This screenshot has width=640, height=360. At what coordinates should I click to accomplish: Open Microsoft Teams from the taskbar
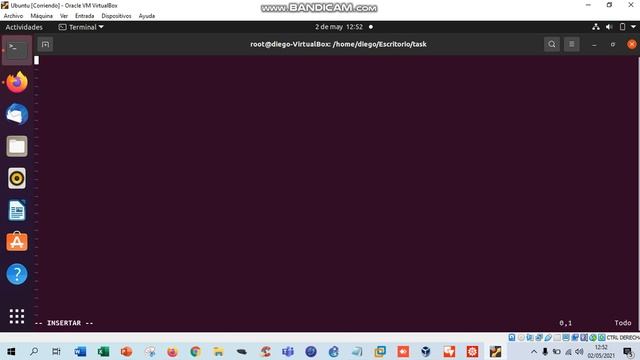click(x=288, y=351)
